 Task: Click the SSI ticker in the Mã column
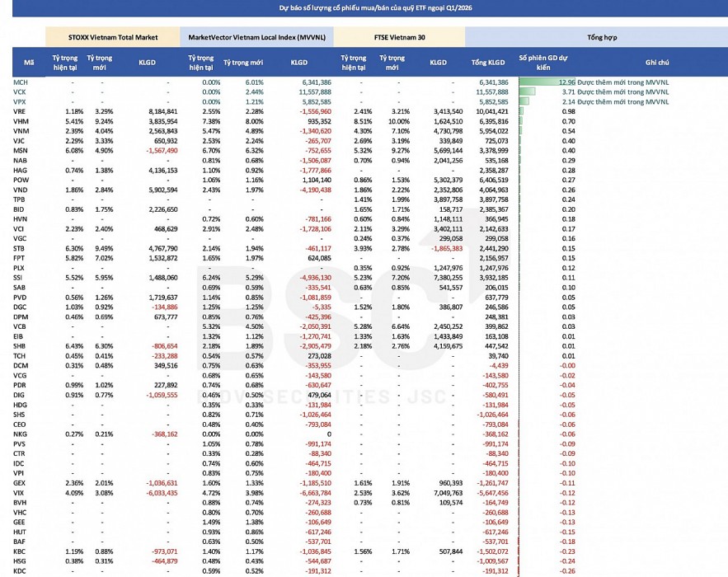pyautogui.click(x=18, y=278)
